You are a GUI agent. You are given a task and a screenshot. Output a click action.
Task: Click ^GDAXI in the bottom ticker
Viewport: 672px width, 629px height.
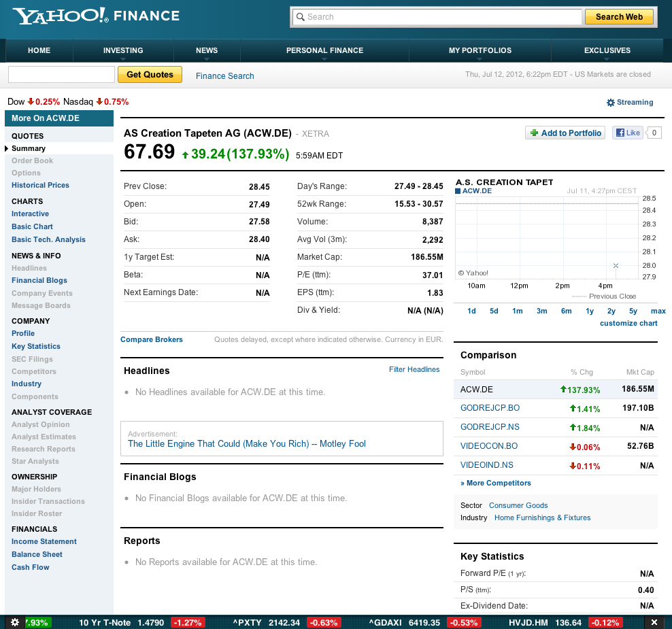tap(385, 623)
